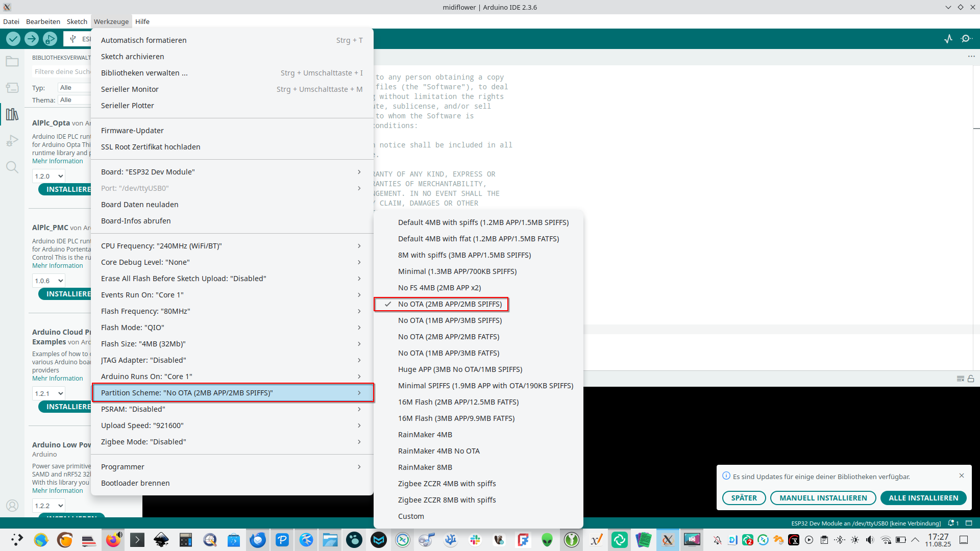Open the Debug sidebar panel icon
The height and width of the screenshot is (551, 980).
point(12,141)
